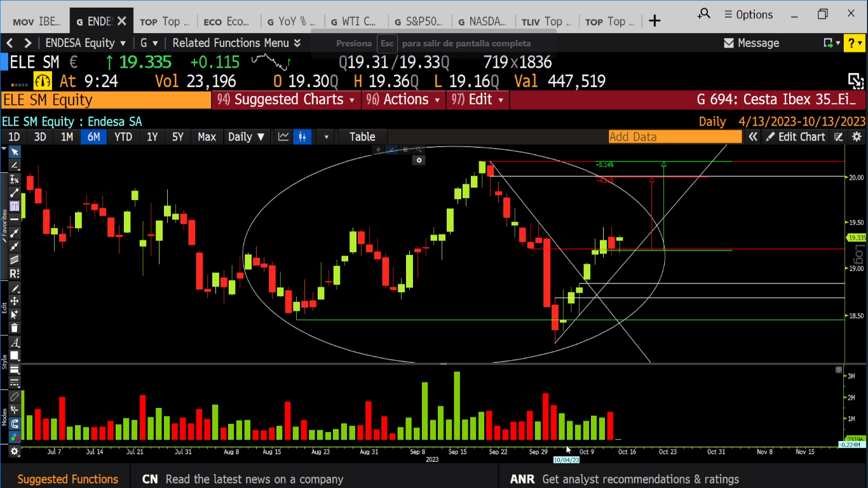Open a new tab with plus icon

coord(654,21)
